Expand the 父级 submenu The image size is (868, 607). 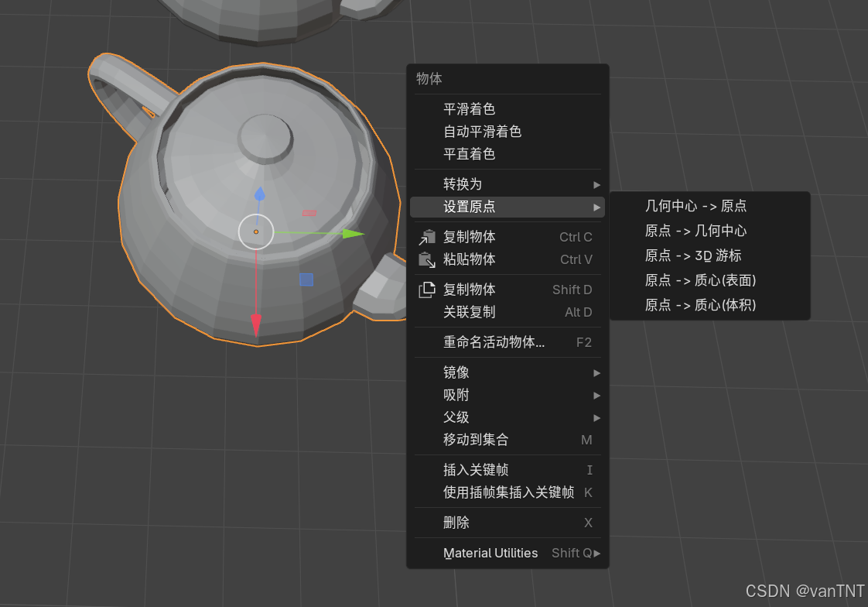tap(507, 417)
